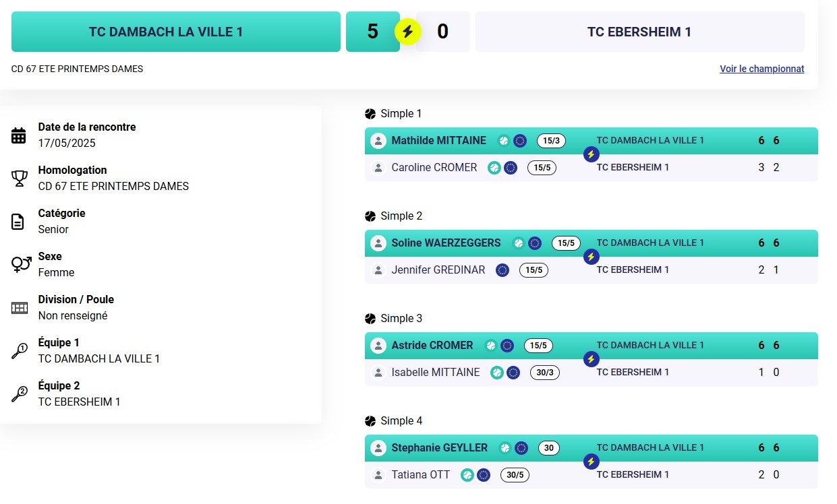Click the 30/5 ranking badge of Tatiana OTT

click(515, 475)
